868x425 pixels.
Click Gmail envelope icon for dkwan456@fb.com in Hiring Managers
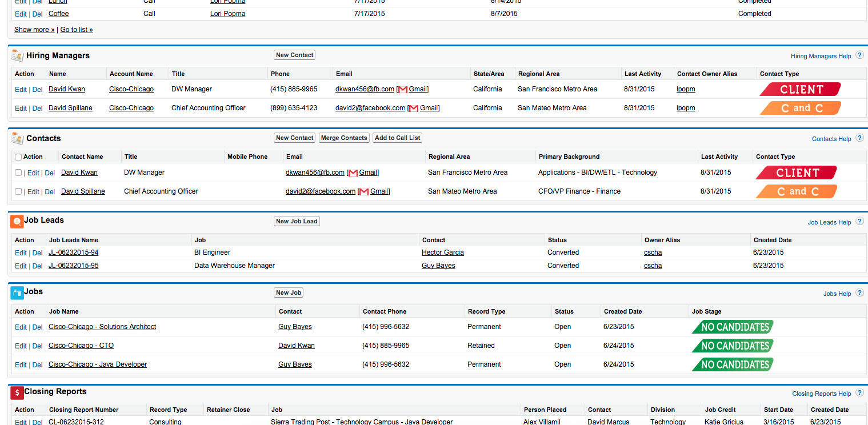pos(403,90)
